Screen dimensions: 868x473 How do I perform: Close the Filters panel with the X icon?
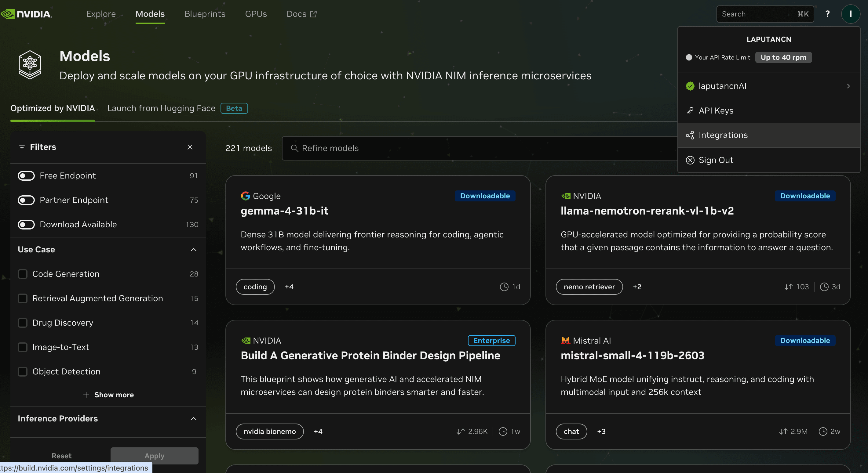(190, 147)
